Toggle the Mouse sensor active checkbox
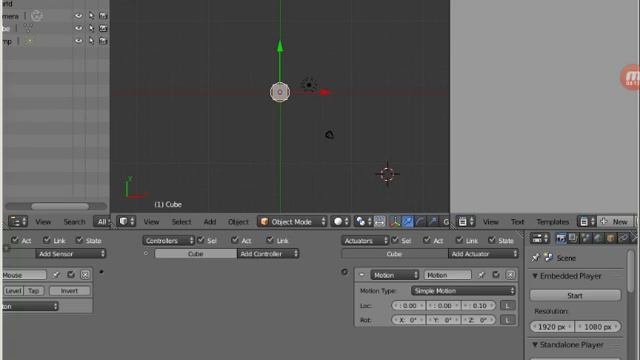The image size is (640, 360). pos(71,275)
